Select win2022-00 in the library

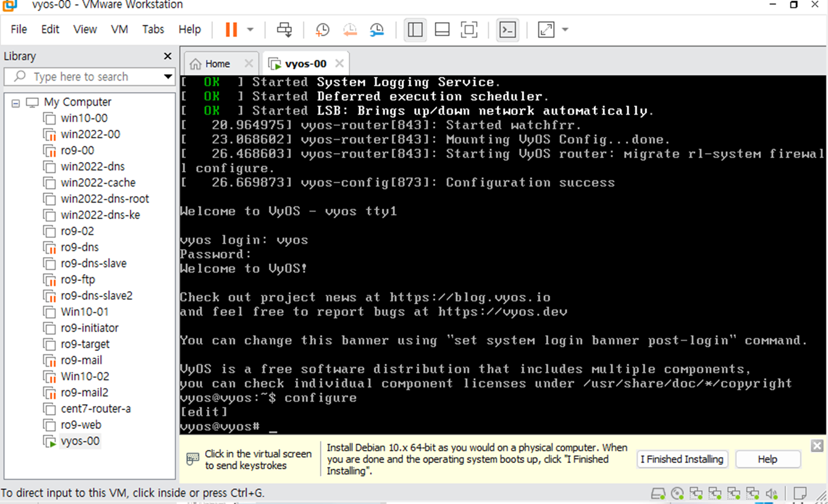click(x=90, y=134)
